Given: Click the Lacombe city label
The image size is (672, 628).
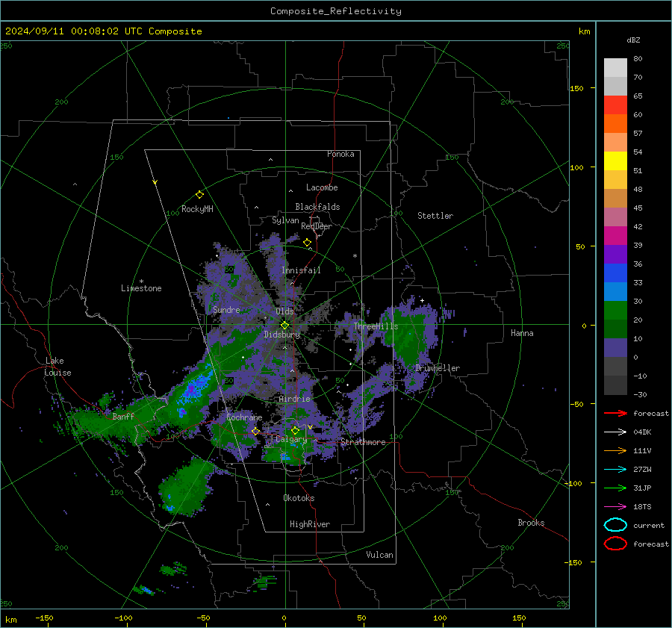Looking at the screenshot, I should point(322,187).
